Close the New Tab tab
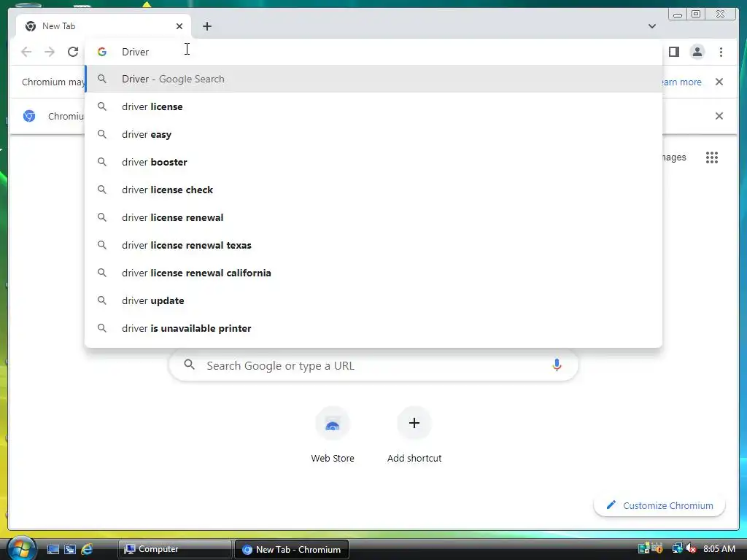Screen dimensions: 747x560 [179, 26]
